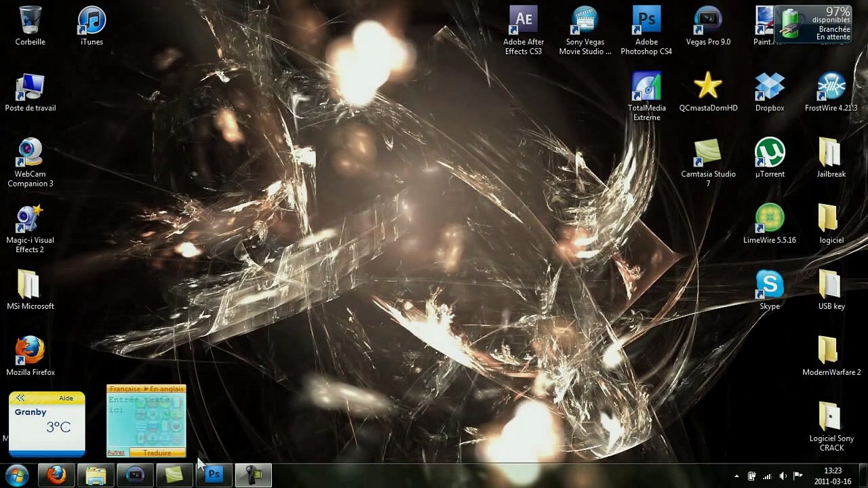Switch to the camcorder recorder taskbar app
This screenshot has width=868, height=488.
pos(253,476)
